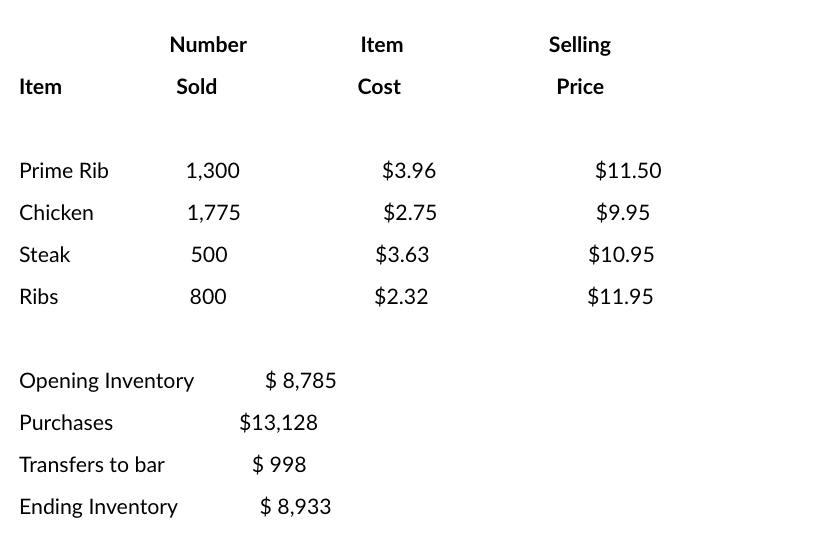
Task: Select the Transfers to bar label
Action: (x=92, y=465)
